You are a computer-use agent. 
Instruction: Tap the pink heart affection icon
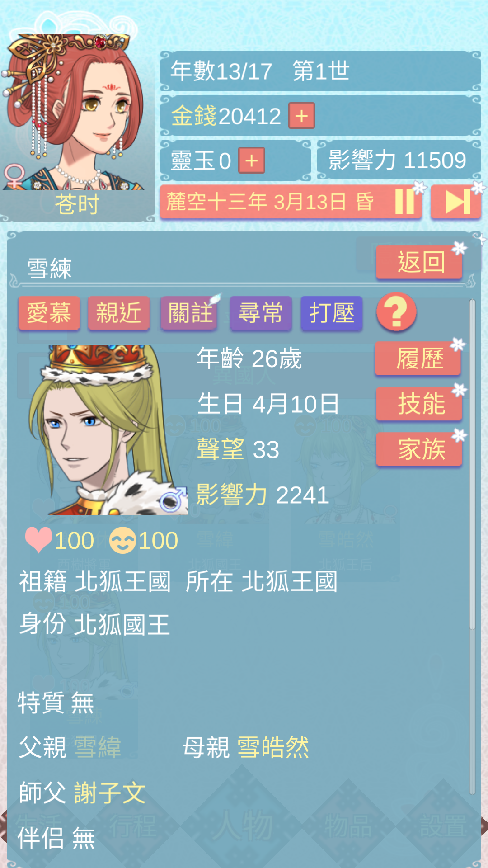38,540
